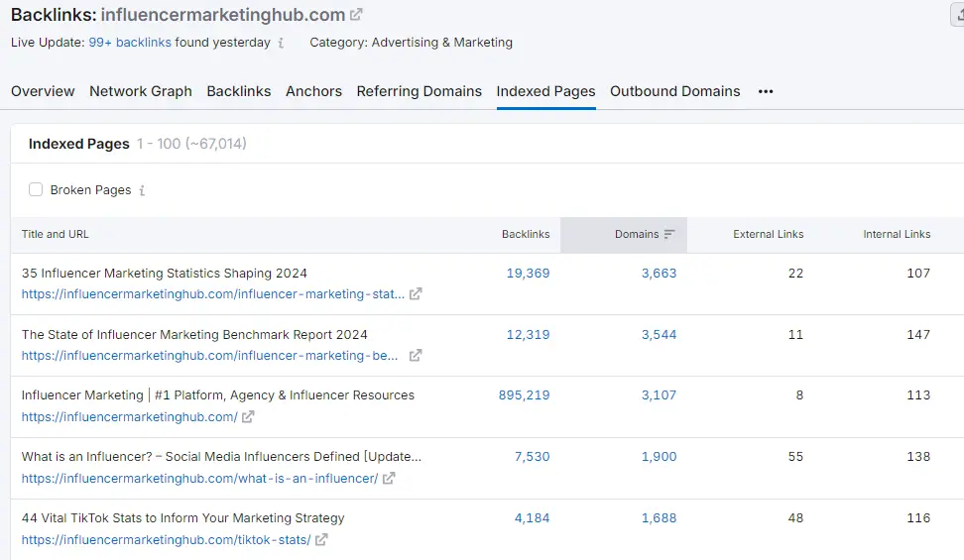Go to the Outbound Domains tab
964x560 pixels.
coord(674,91)
